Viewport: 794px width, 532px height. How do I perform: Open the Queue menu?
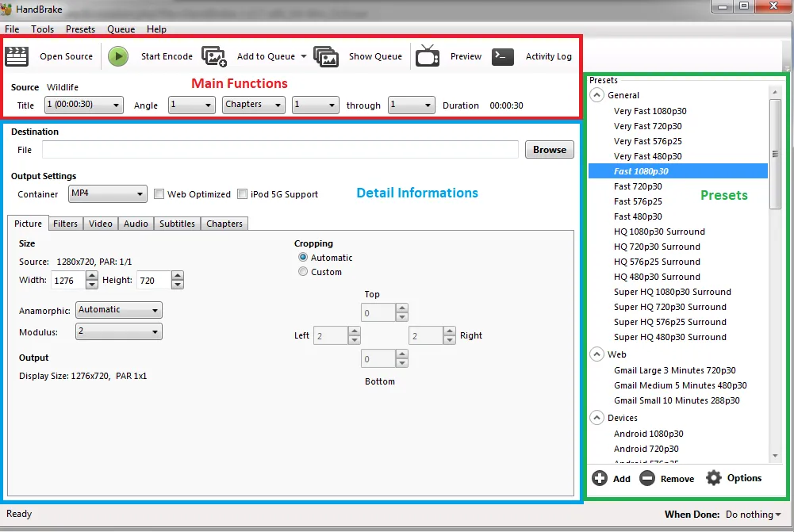click(x=121, y=29)
